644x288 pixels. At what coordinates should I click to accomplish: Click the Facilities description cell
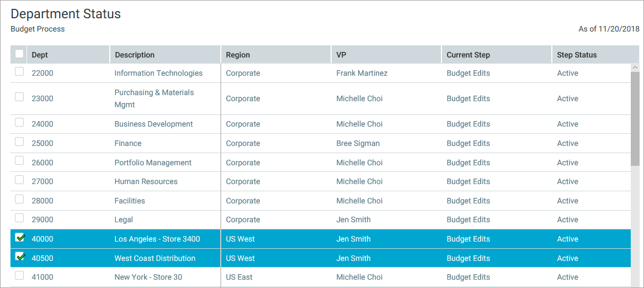[x=129, y=201]
